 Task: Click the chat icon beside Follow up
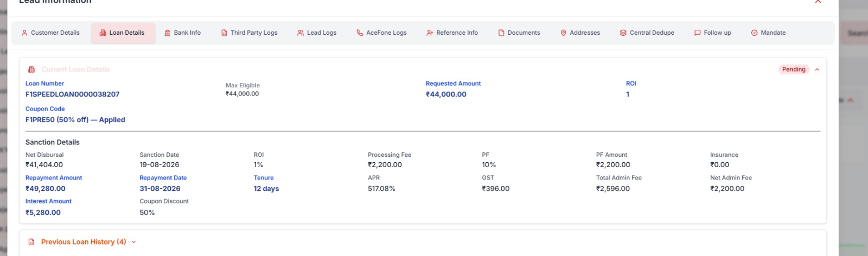pyautogui.click(x=698, y=33)
